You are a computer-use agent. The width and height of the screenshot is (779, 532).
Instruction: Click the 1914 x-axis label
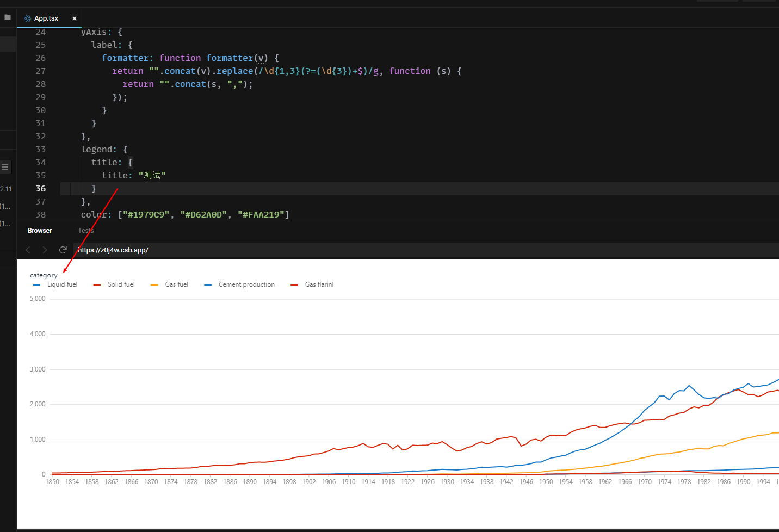368,482
